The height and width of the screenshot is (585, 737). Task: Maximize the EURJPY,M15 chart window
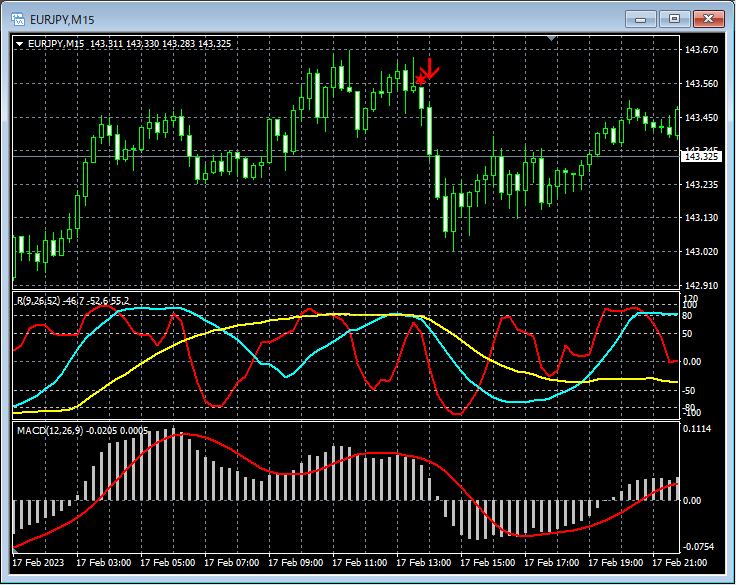point(674,19)
